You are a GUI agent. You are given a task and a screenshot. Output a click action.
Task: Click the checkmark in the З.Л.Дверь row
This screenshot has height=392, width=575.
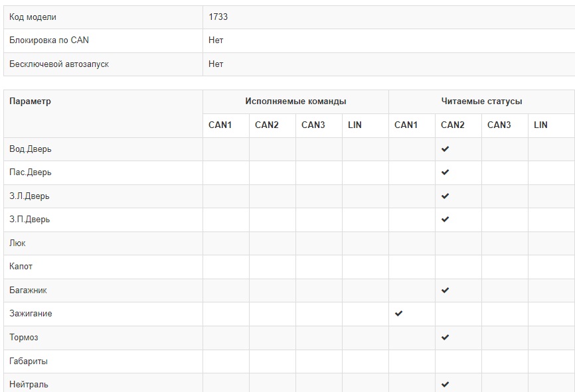pyautogui.click(x=445, y=196)
